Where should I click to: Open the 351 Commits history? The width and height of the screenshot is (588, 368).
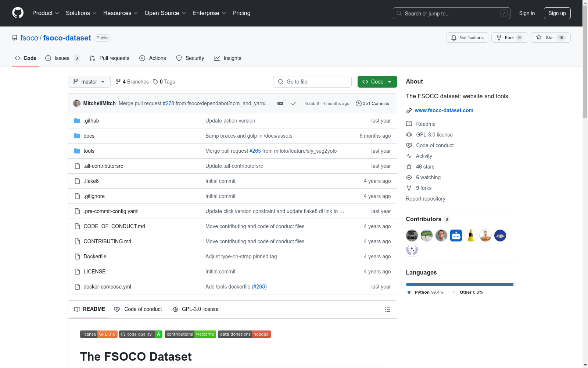pyautogui.click(x=372, y=103)
